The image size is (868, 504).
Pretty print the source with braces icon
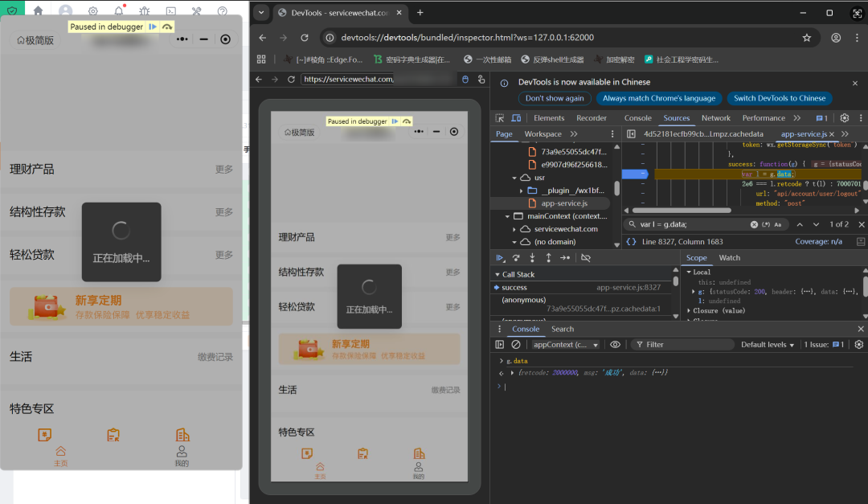631,241
